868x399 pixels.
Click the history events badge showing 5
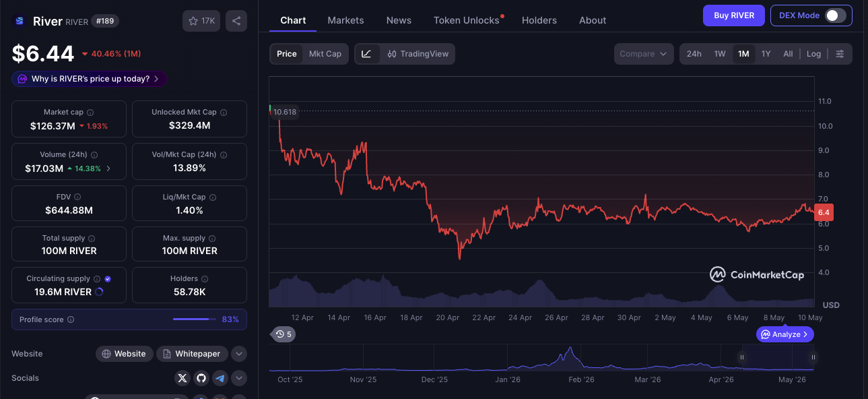tap(283, 334)
